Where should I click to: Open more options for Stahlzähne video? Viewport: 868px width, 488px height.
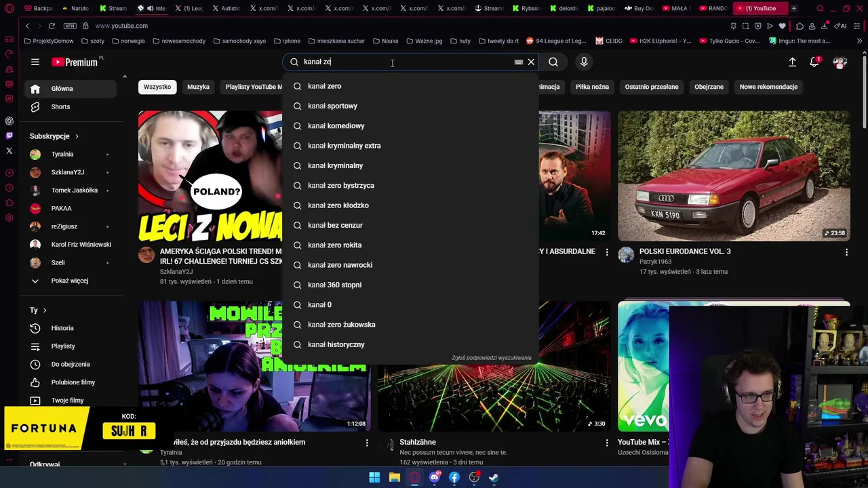(x=607, y=443)
